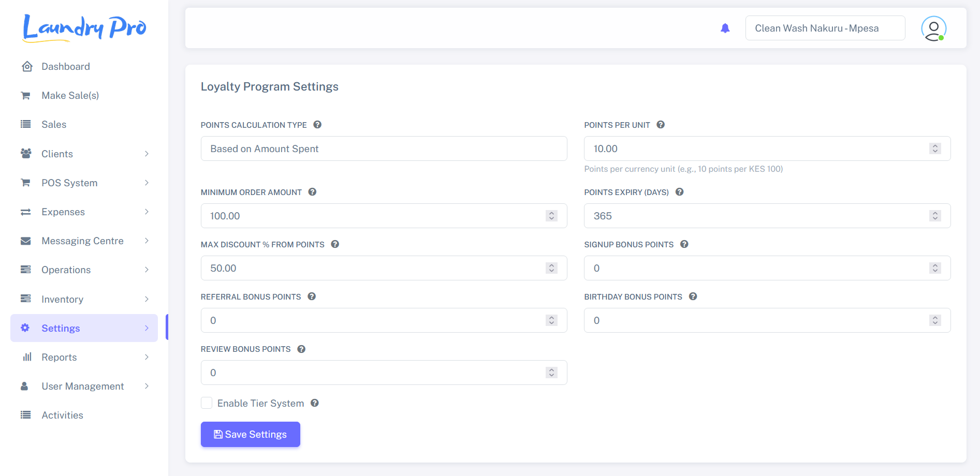Show help for Birthday Bonus Points
Image resolution: width=980 pixels, height=476 pixels.
click(x=693, y=296)
